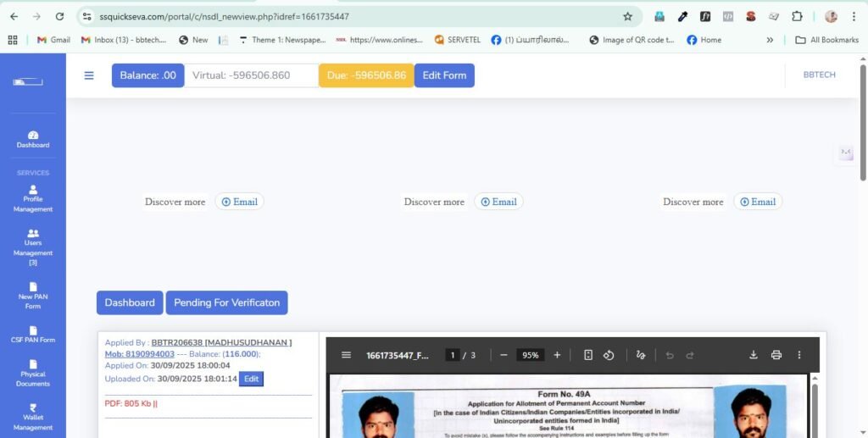Open New PAN Form menu item

click(33, 295)
